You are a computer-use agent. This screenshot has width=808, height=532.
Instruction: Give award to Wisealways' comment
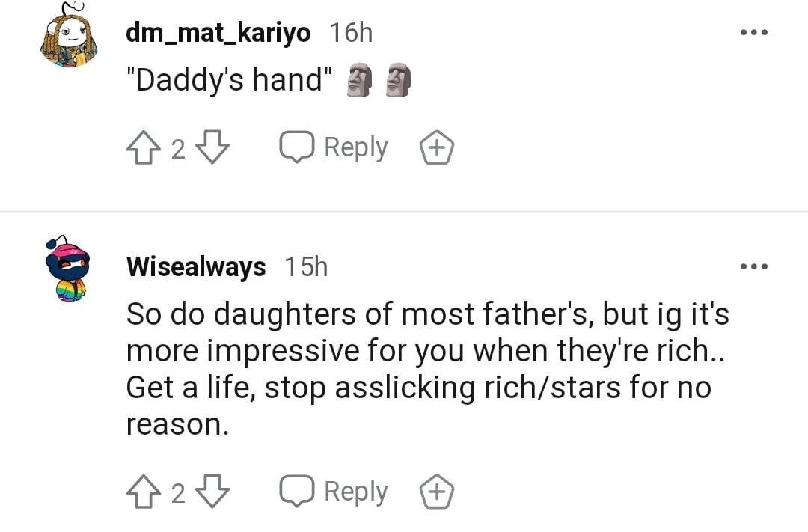tap(436, 492)
